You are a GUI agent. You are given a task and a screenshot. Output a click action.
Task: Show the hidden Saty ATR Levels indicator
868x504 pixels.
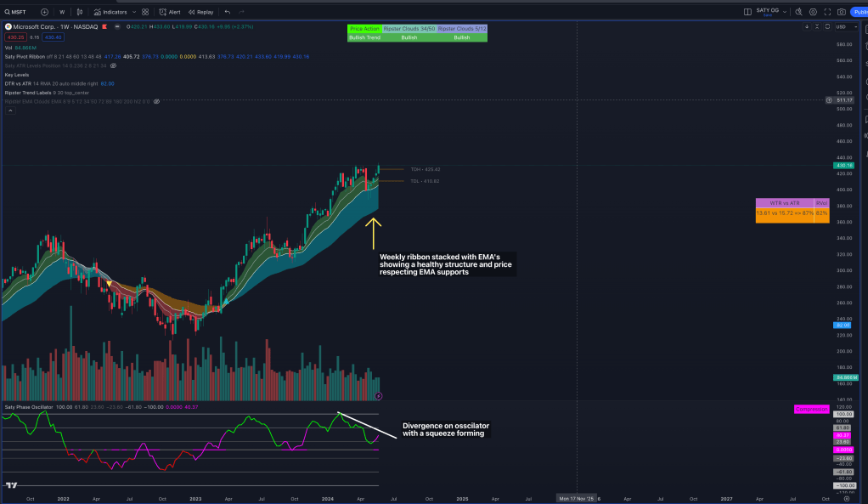pyautogui.click(x=113, y=65)
